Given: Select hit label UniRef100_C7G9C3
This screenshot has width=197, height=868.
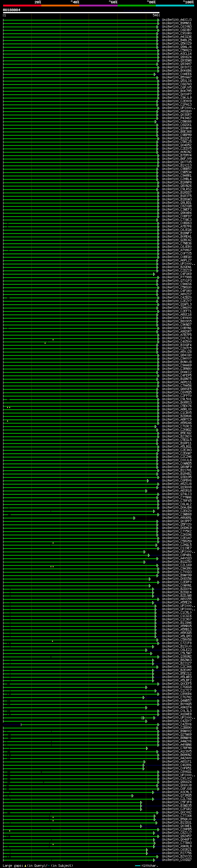Looking at the screenshot, I should pos(177,426).
